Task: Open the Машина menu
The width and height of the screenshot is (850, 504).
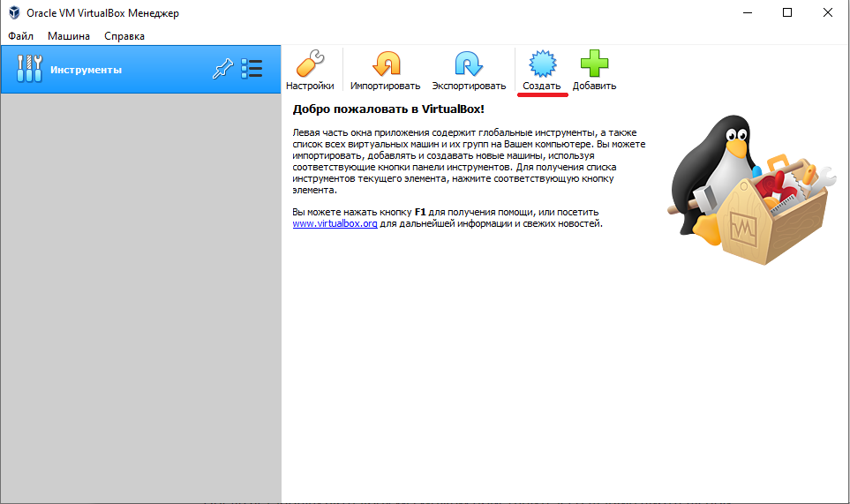Action: click(69, 36)
